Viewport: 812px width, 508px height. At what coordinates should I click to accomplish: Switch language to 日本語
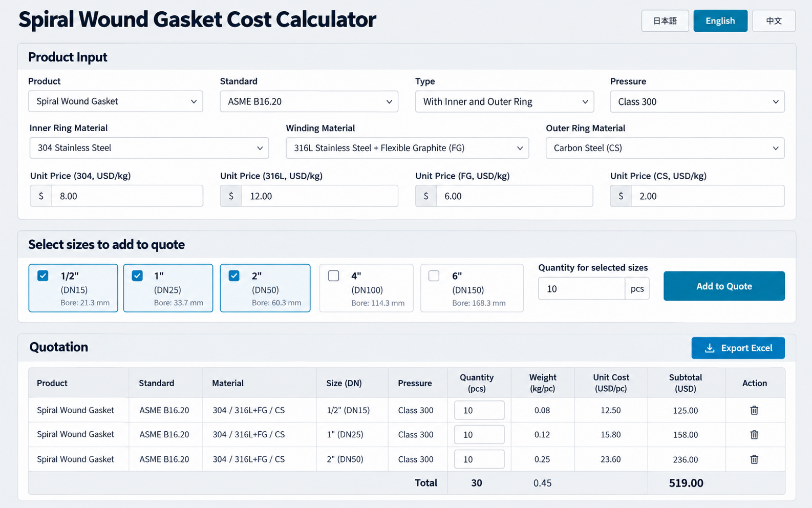(665, 21)
